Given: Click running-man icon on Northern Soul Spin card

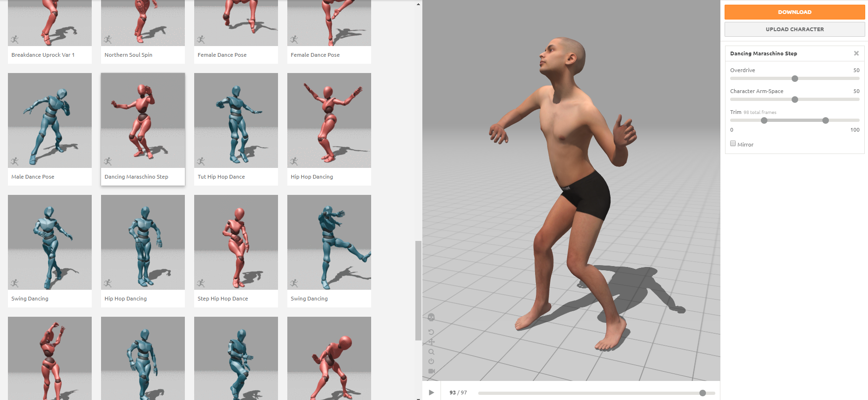Looking at the screenshot, I should pos(108,40).
